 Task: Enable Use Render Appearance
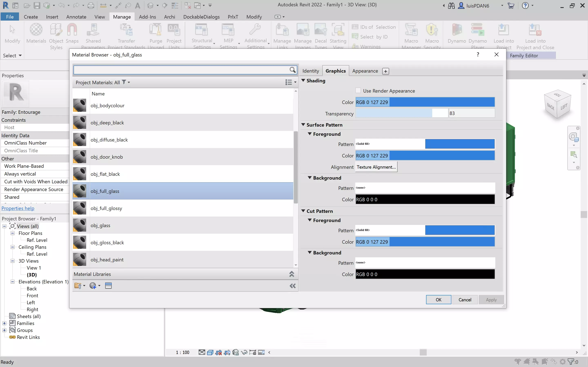point(358,90)
